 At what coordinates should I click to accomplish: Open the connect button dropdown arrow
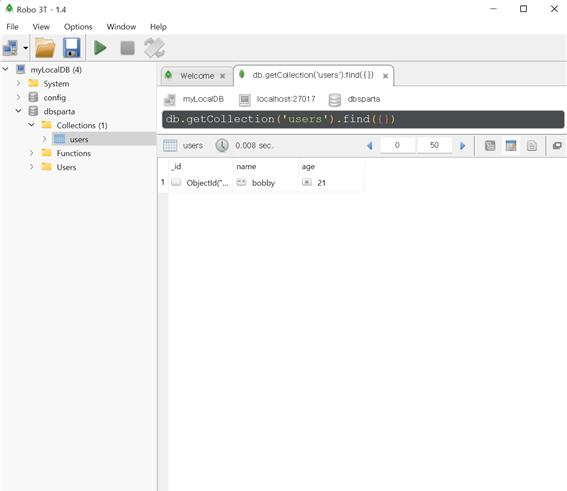[x=25, y=48]
